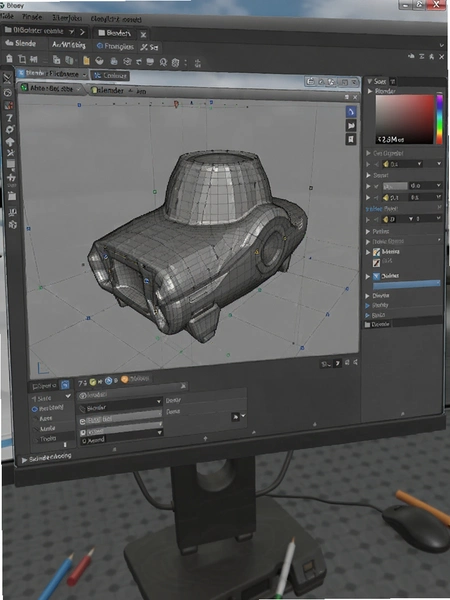This screenshot has width=450, height=600.
Task: Click the play icon below the viewport's right corner
Action: [x=338, y=364]
